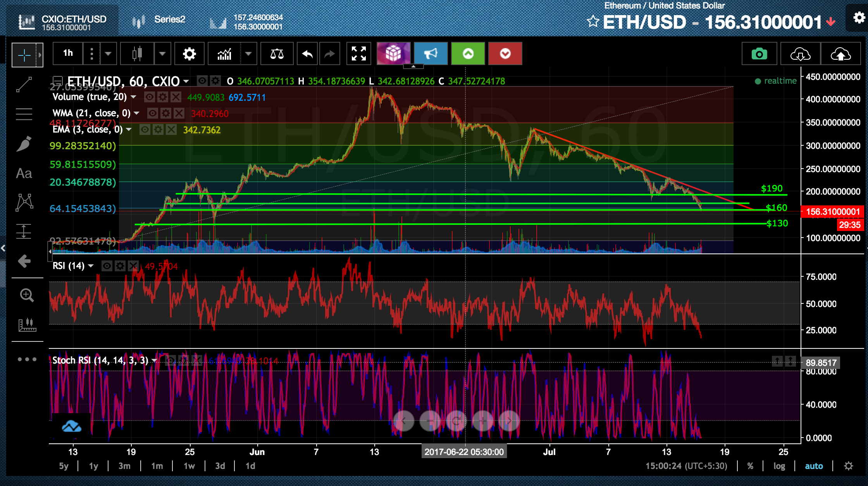Set range to 1w
This screenshot has width=868, height=486.
[189, 466]
